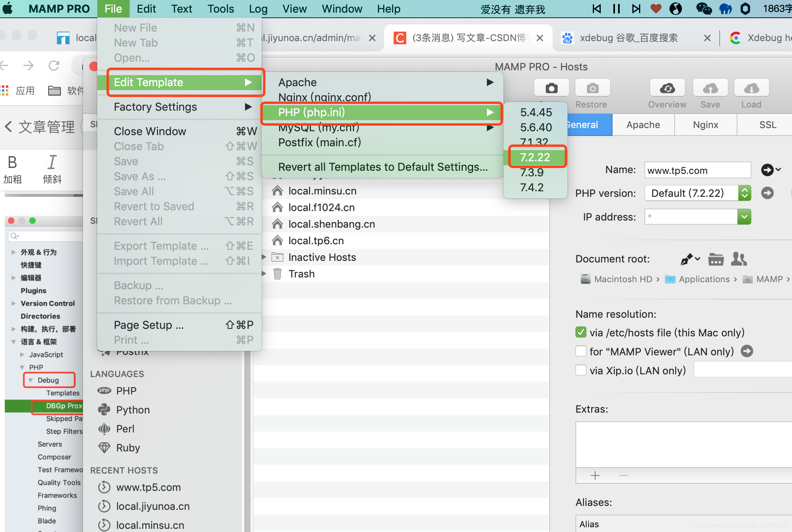This screenshot has height=532, width=792.
Task: Click browser reload icon
Action: click(54, 65)
